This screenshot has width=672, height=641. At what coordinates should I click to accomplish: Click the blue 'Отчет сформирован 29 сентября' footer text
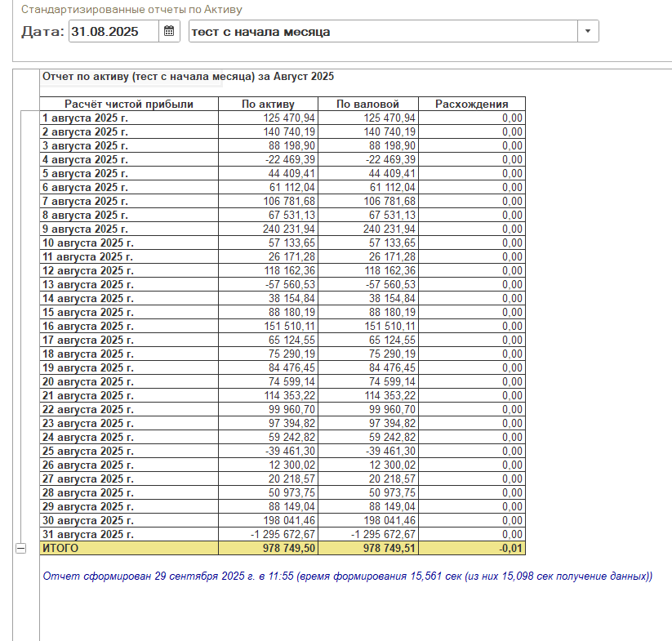[347, 576]
